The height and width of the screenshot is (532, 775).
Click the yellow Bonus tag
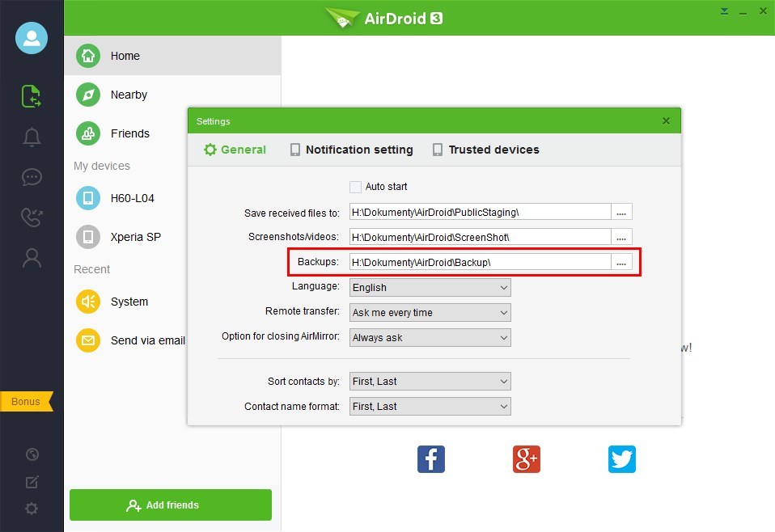(26, 402)
